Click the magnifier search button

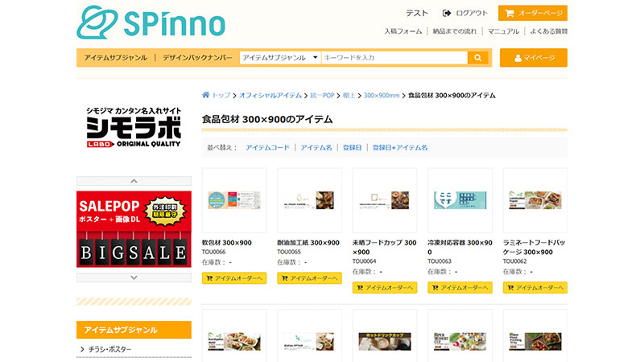tap(477, 58)
